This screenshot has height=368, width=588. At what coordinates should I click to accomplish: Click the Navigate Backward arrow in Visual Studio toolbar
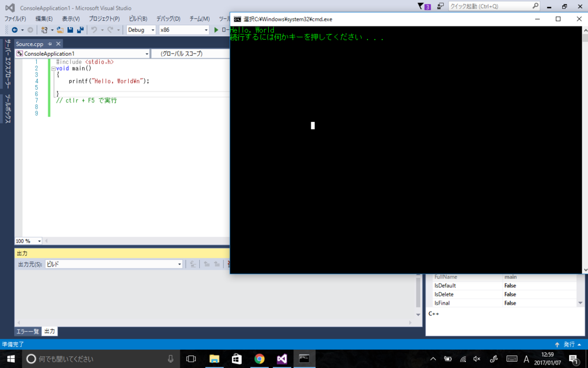[14, 30]
